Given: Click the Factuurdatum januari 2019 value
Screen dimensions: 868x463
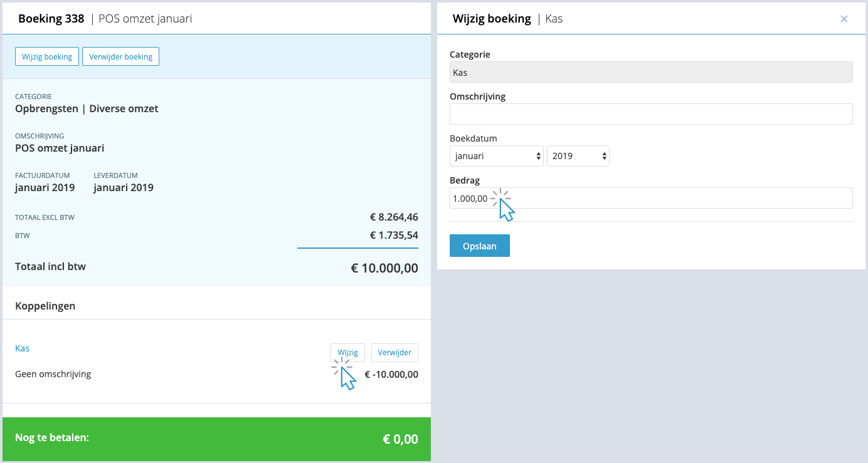Looking at the screenshot, I should coord(45,187).
